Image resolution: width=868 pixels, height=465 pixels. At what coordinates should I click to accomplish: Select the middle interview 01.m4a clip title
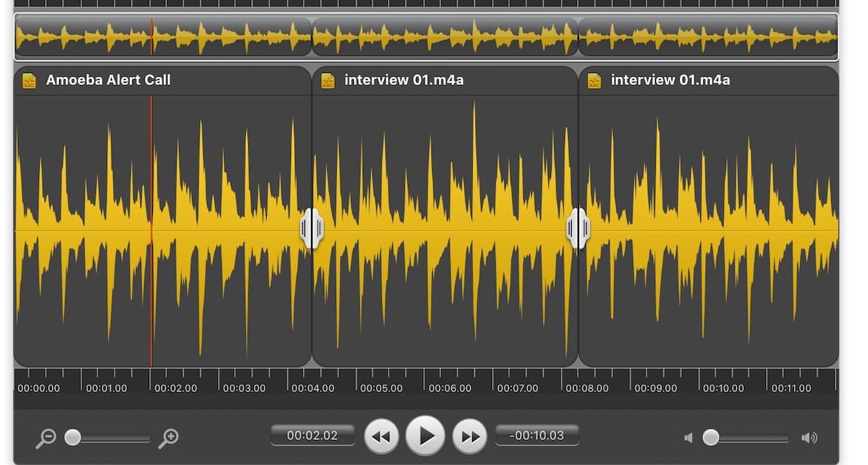point(403,80)
